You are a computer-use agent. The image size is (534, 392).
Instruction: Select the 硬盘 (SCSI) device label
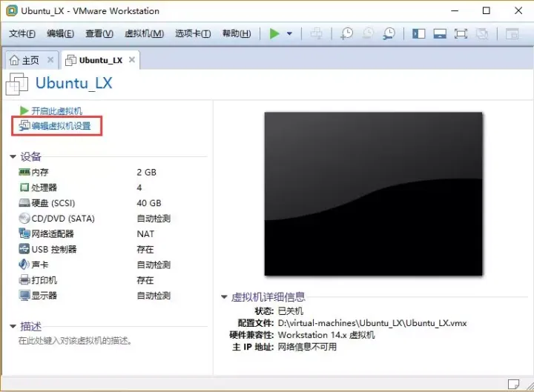pos(53,203)
